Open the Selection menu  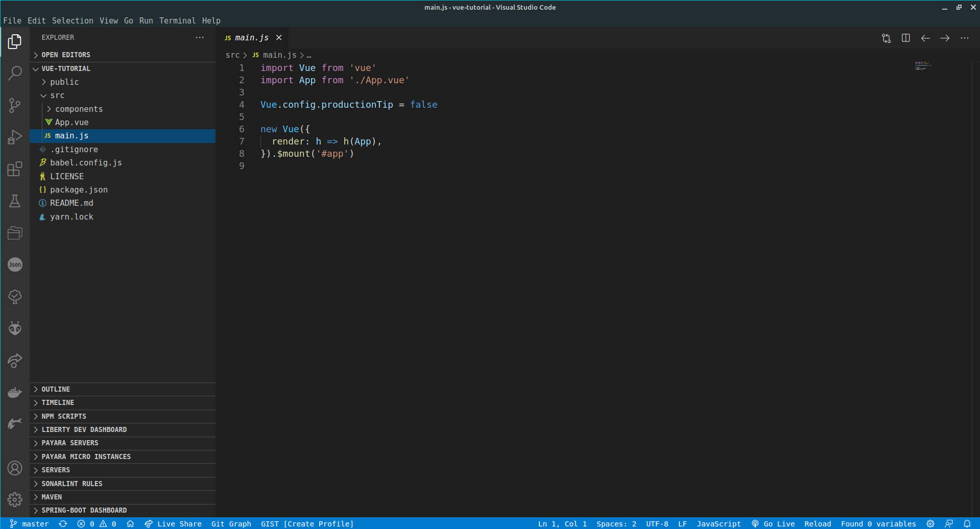73,20
